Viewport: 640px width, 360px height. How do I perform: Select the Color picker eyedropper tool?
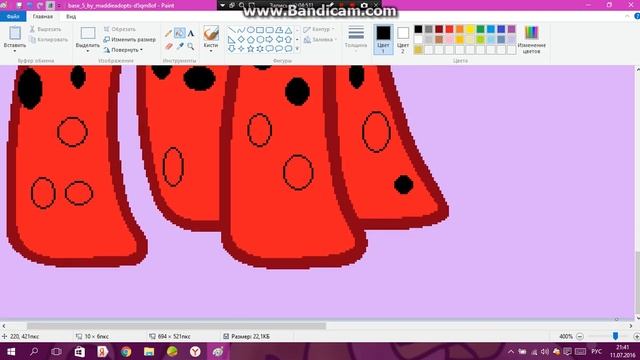click(180, 46)
